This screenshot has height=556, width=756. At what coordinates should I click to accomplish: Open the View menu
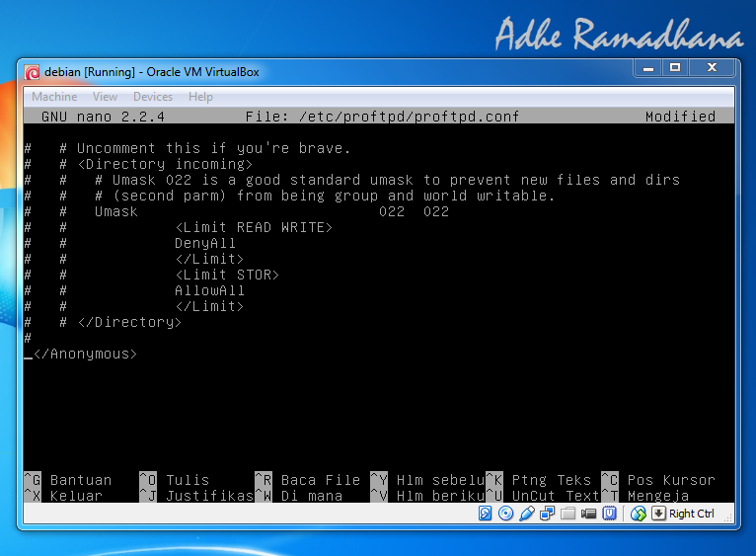[105, 97]
